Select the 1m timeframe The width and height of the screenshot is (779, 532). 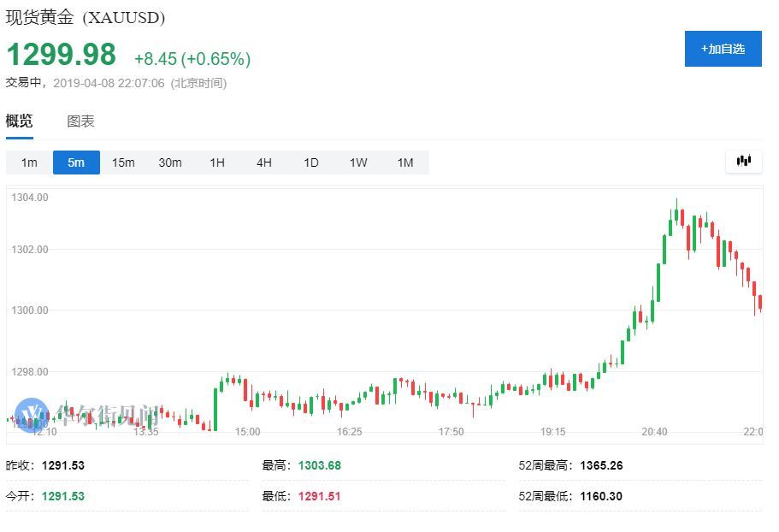[29, 163]
